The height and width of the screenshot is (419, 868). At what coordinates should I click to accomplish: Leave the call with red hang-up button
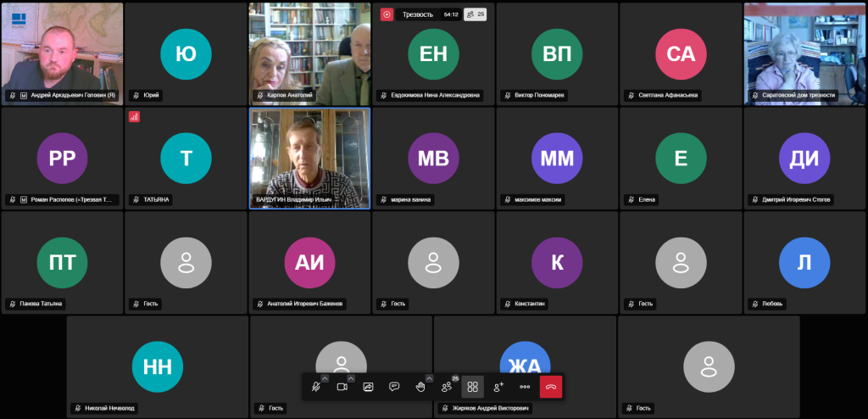point(551,387)
